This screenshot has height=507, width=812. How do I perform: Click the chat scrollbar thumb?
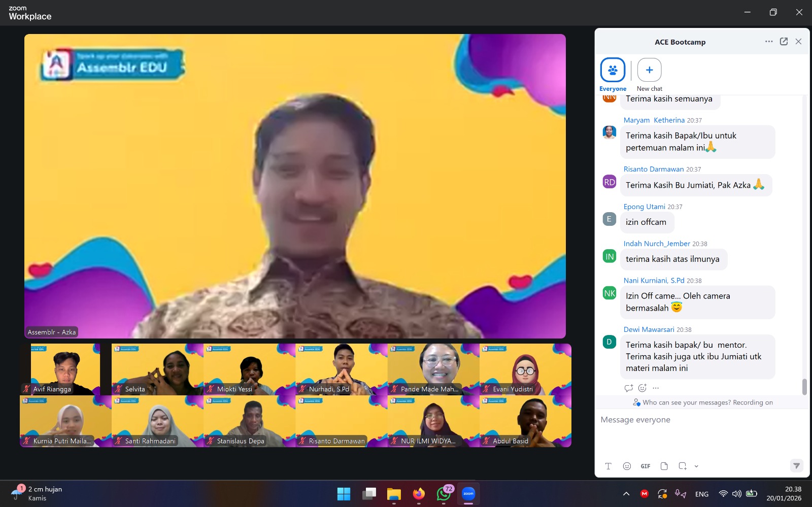click(x=804, y=387)
